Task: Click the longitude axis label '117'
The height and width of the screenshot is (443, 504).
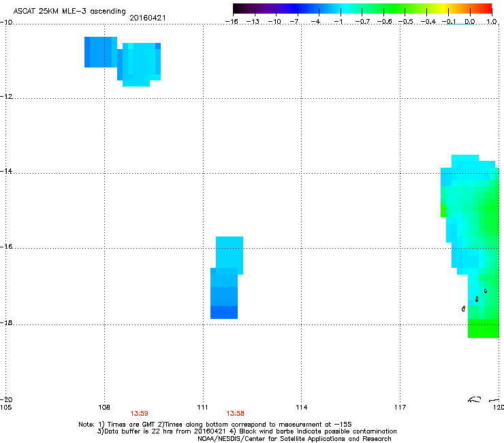Action: [400, 408]
